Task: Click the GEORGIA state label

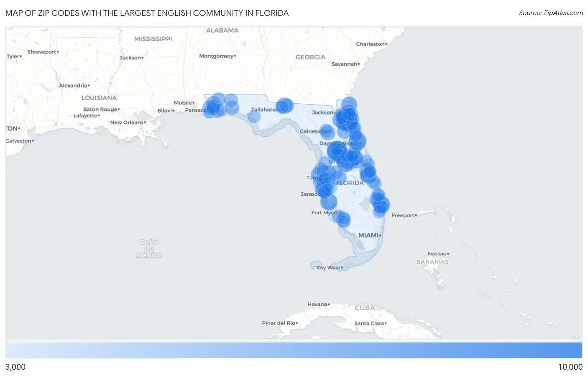Action: 310,57
